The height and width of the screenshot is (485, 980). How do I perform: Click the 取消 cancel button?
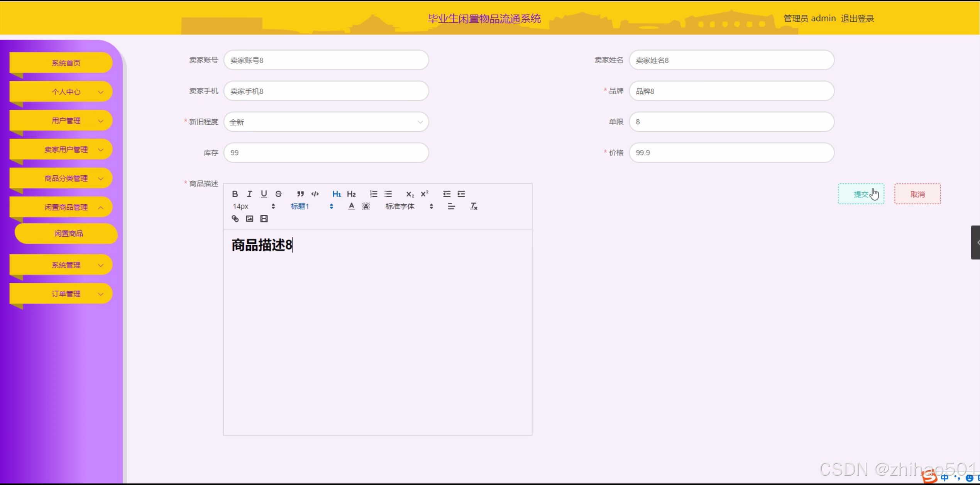[917, 194]
